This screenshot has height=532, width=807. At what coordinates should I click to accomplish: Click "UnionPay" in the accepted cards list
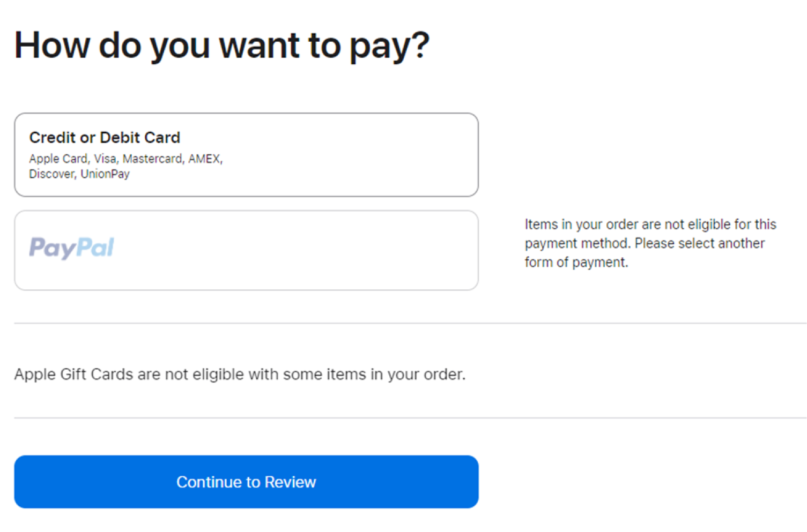coord(105,174)
